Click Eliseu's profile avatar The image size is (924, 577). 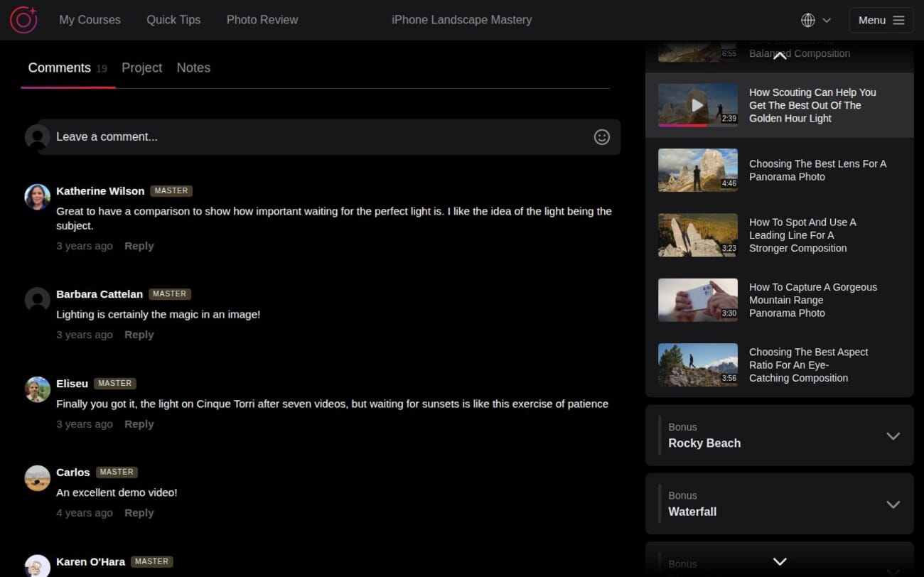[x=37, y=389]
